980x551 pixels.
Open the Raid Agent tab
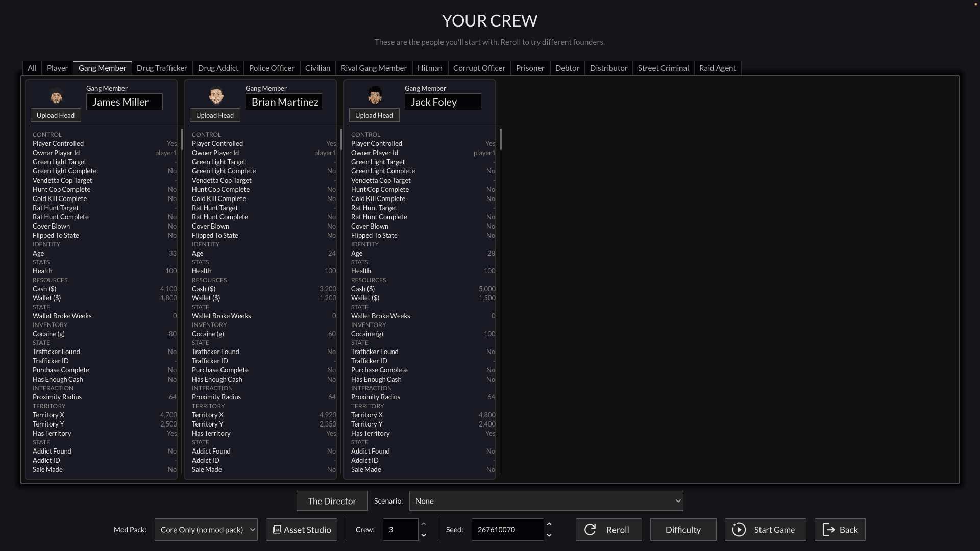pos(717,68)
